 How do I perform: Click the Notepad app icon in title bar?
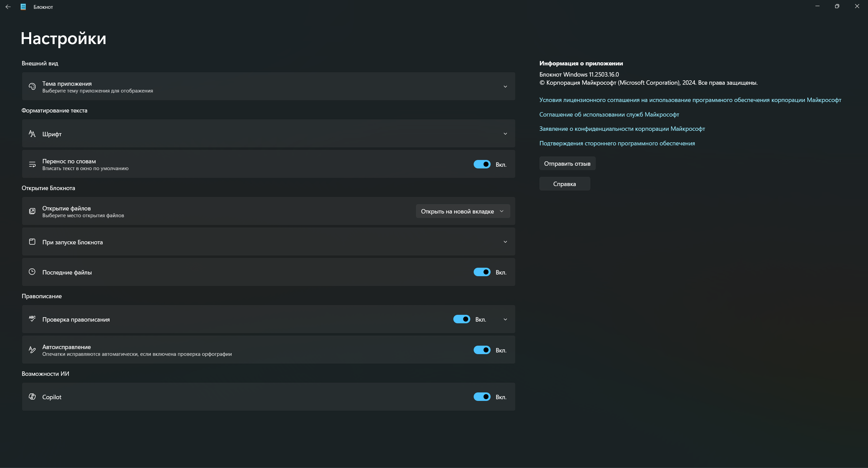click(x=23, y=7)
